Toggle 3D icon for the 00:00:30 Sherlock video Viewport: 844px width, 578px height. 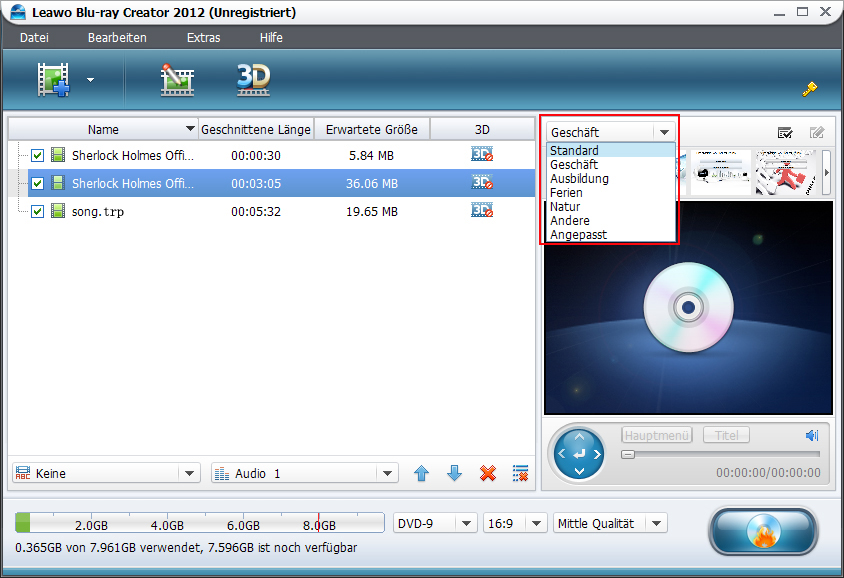coord(482,155)
